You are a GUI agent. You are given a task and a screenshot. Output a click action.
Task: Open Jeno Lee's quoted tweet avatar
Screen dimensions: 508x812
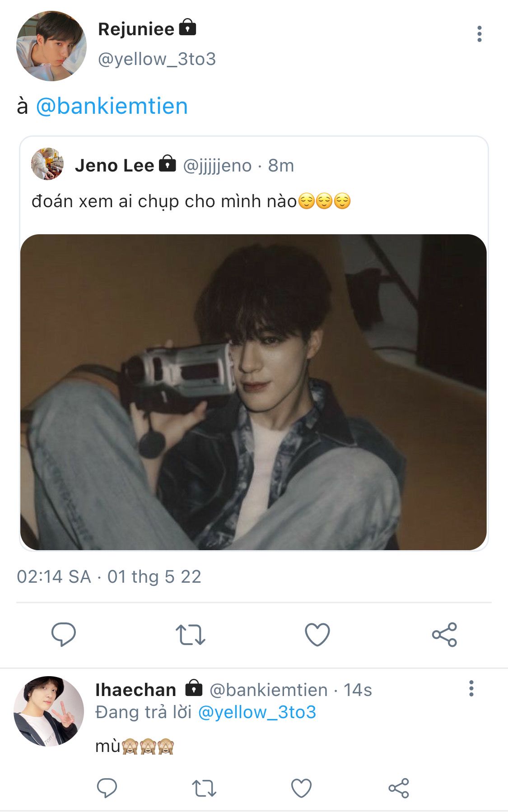point(47,164)
